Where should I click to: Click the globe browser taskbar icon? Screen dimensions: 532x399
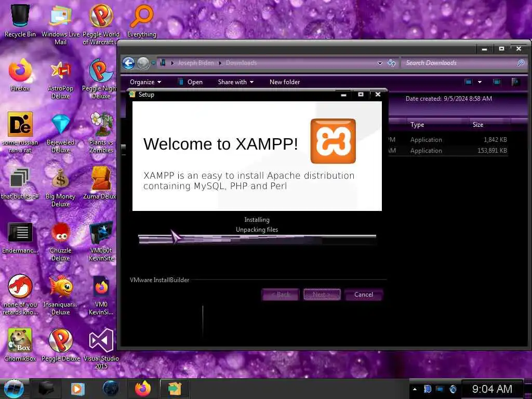click(111, 389)
